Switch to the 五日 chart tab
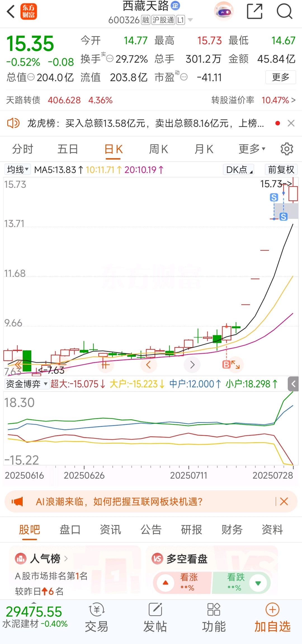The width and height of the screenshot is (302, 644). [x=68, y=149]
